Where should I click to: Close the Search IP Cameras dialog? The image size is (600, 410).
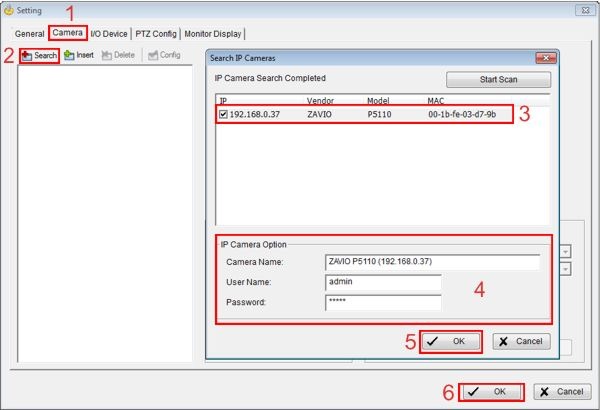pyautogui.click(x=545, y=57)
